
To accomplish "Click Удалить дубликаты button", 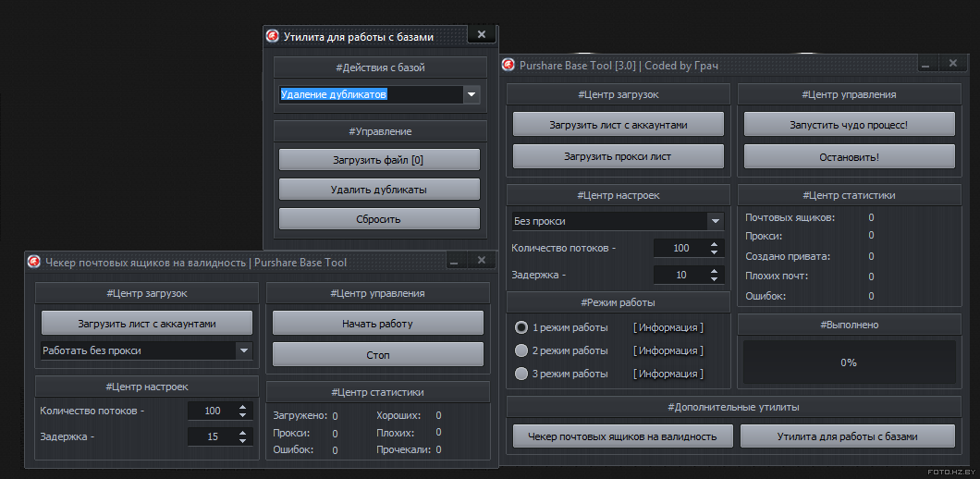I will click(379, 190).
